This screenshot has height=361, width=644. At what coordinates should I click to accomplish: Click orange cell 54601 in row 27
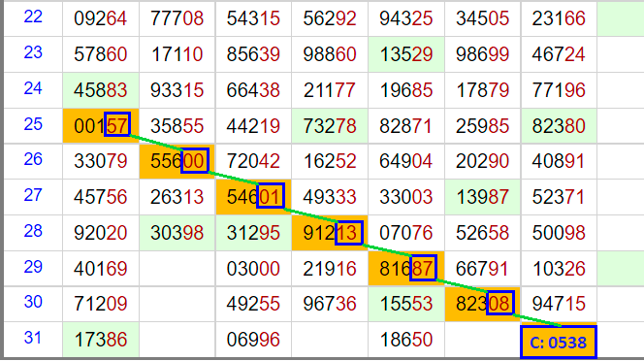coord(253,197)
